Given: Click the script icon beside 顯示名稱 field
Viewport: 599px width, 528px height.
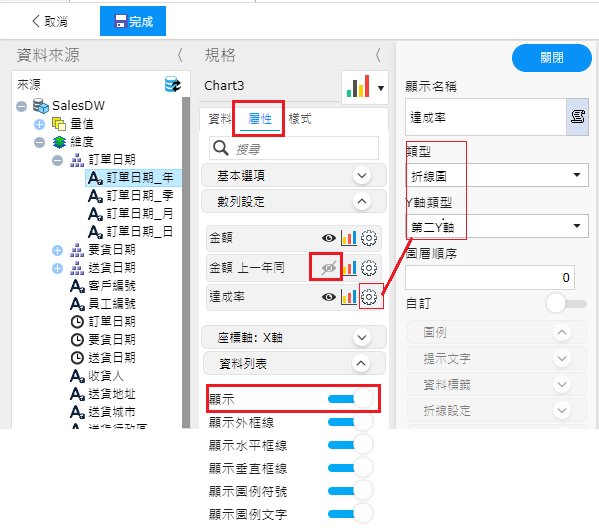Looking at the screenshot, I should pyautogui.click(x=577, y=117).
